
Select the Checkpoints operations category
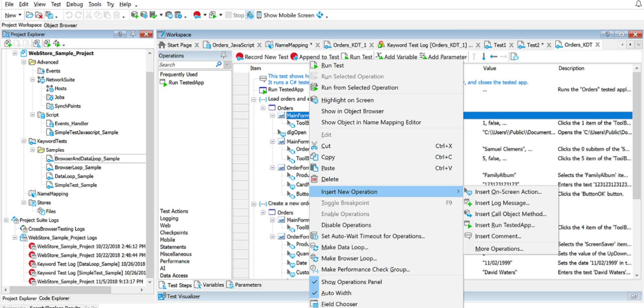(x=173, y=233)
